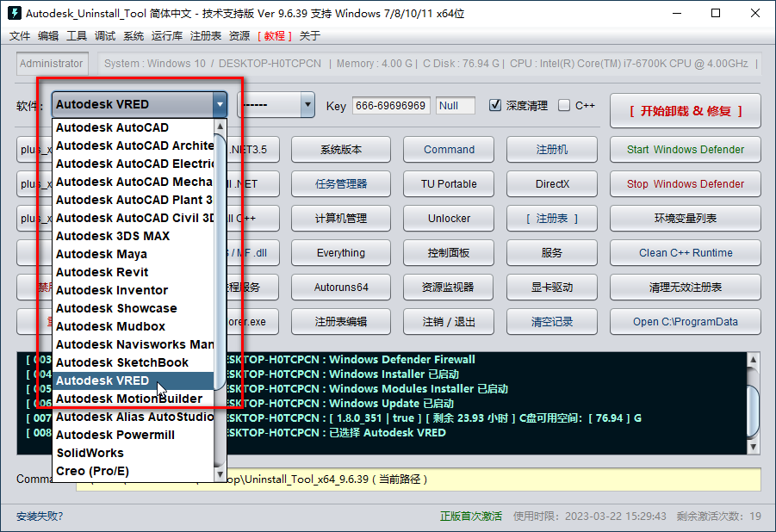Open the 工具 menu
The image size is (776, 532).
click(77, 35)
